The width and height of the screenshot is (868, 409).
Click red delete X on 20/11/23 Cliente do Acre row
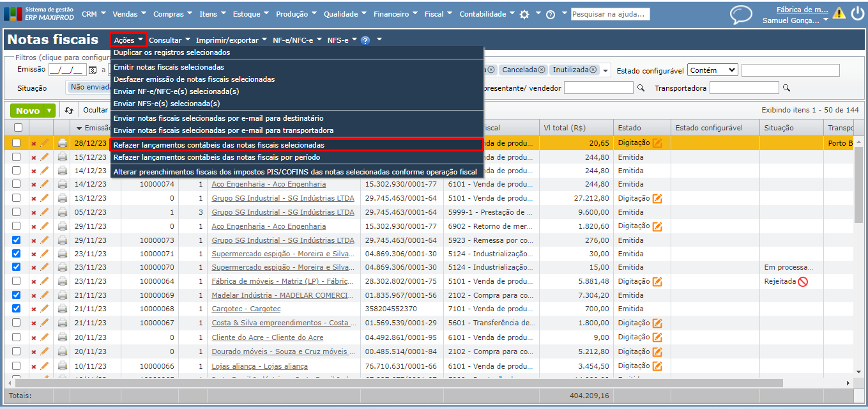click(34, 337)
